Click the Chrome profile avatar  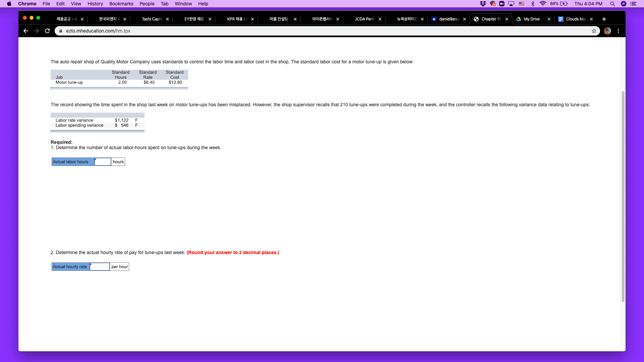[607, 31]
